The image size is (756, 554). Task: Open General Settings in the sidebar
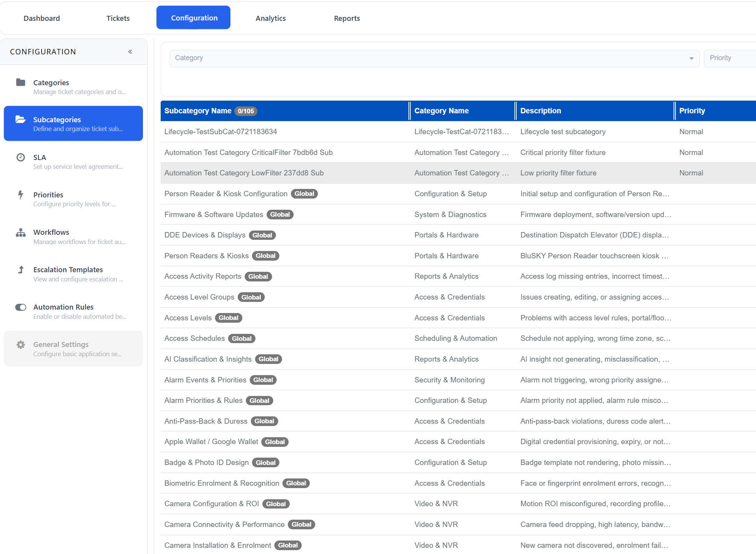coord(73,349)
